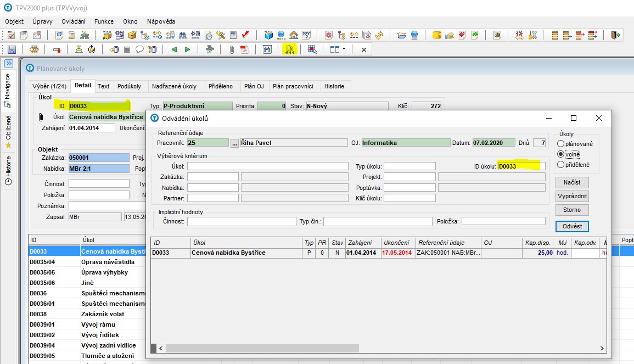Select the Oprava návěstidla row
The image size is (634, 364).
(87, 262)
